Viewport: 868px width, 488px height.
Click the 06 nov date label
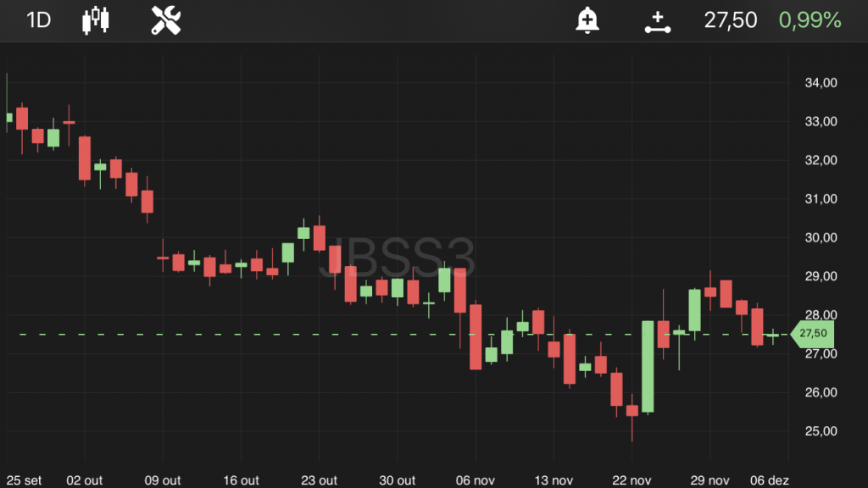click(475, 480)
